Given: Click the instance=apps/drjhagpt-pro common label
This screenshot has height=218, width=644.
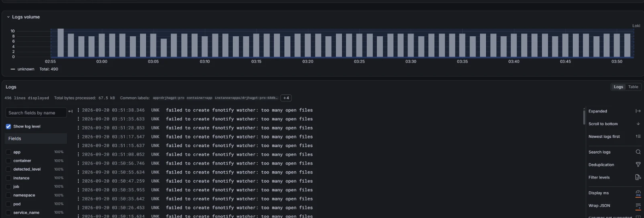Looking at the screenshot, I should [246, 98].
